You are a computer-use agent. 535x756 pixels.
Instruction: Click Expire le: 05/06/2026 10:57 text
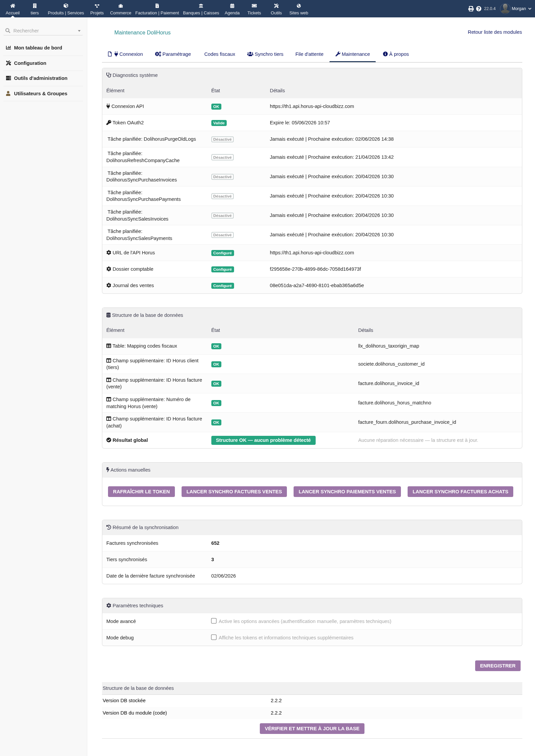coord(300,123)
